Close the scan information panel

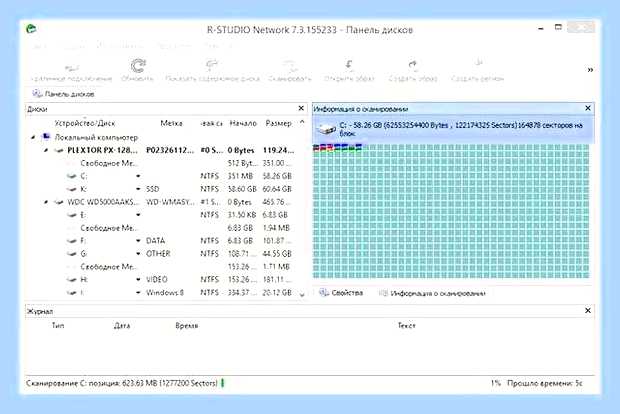tap(588, 108)
